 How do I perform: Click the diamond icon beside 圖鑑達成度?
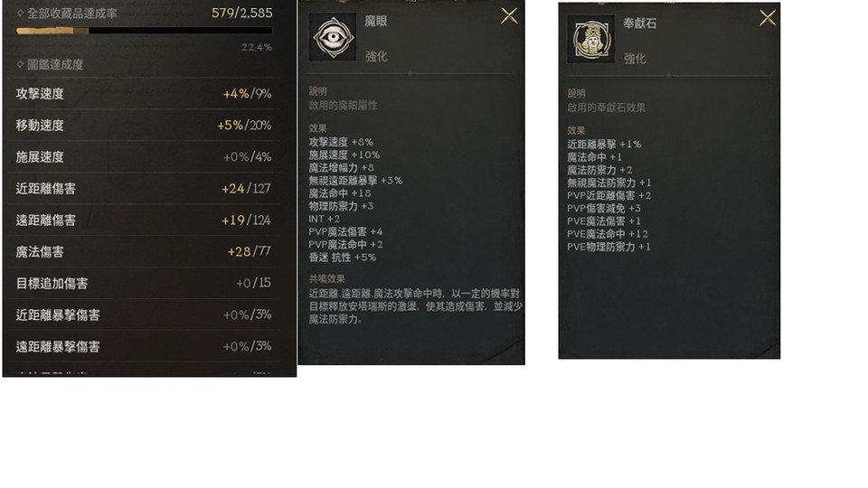pos(21,64)
